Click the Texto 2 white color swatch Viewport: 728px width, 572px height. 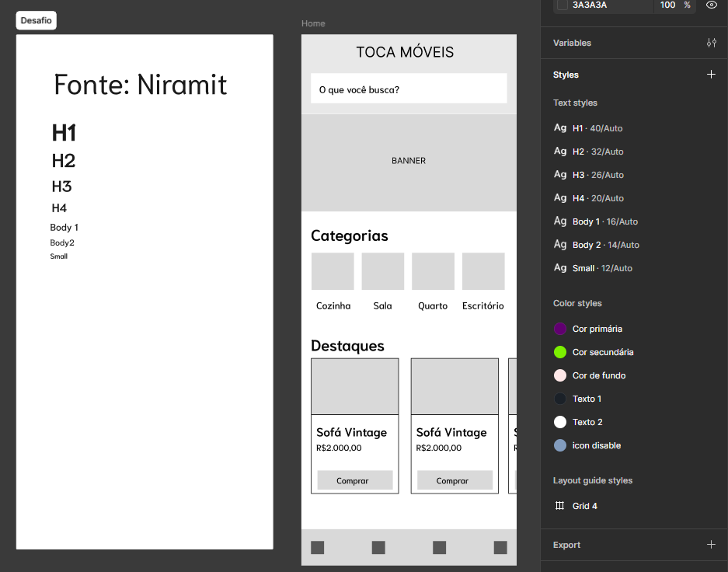tap(560, 422)
